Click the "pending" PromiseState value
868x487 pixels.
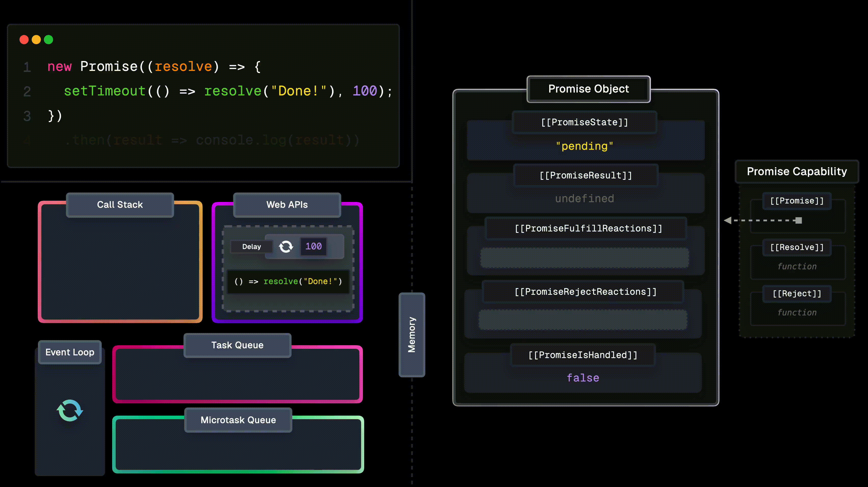coord(584,146)
